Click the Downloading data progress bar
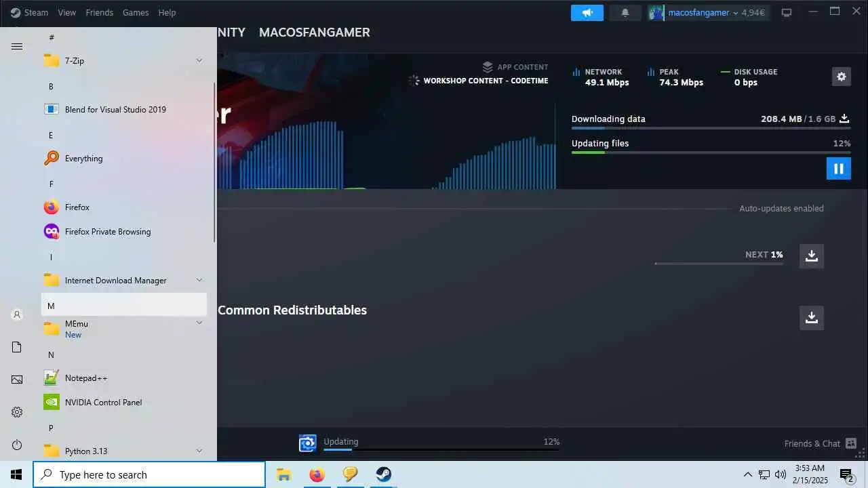This screenshot has width=868, height=488. click(711, 128)
